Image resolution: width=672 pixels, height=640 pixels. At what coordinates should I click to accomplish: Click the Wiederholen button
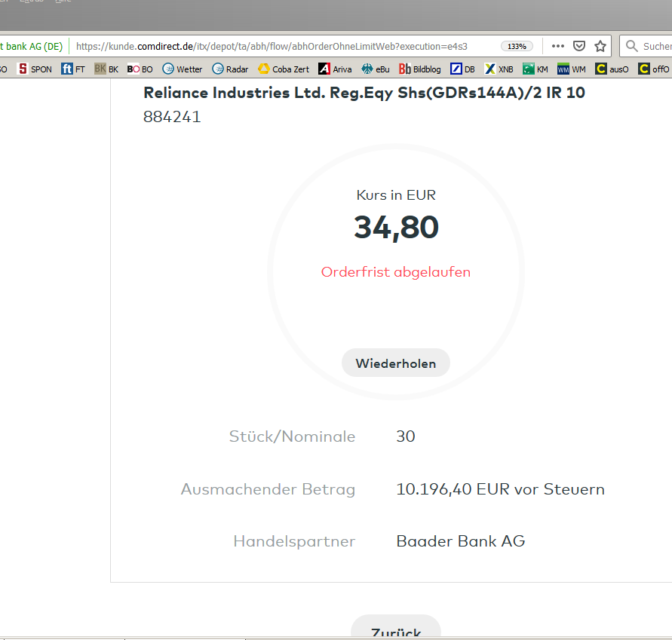click(x=395, y=363)
